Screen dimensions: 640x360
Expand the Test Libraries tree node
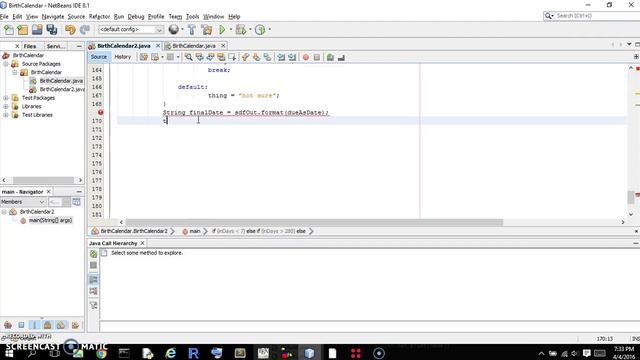(x=6, y=115)
